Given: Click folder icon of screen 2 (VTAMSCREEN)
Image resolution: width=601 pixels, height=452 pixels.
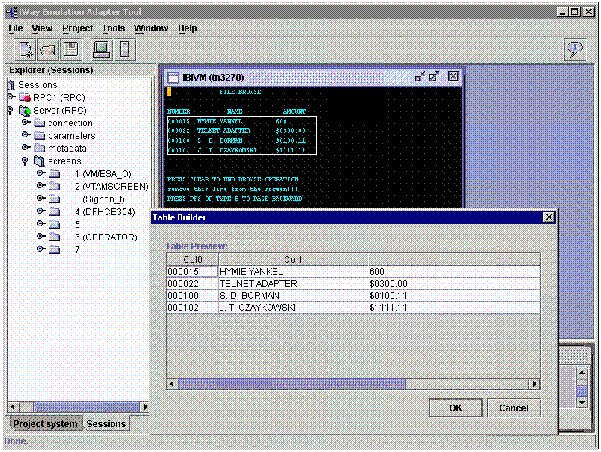Looking at the screenshot, I should [x=54, y=186].
